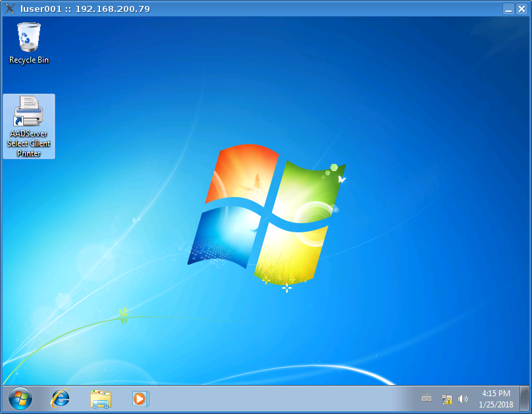
Task: Close the luser001 remote session window
Action: pos(522,9)
